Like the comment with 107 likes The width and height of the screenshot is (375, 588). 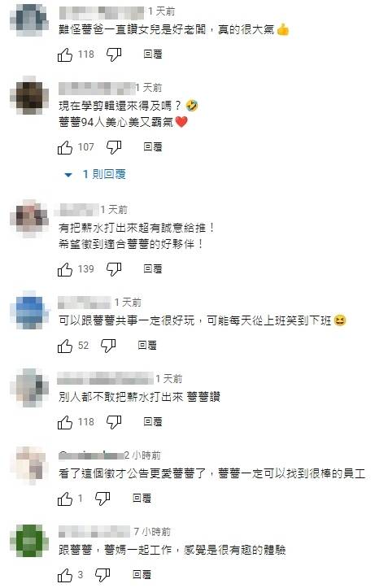(65, 147)
